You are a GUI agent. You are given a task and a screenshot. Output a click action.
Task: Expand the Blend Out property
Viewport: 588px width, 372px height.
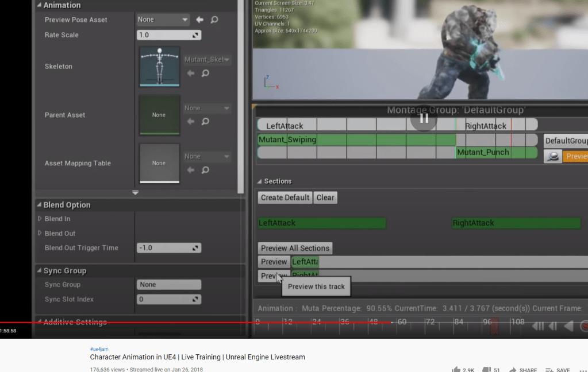click(40, 234)
